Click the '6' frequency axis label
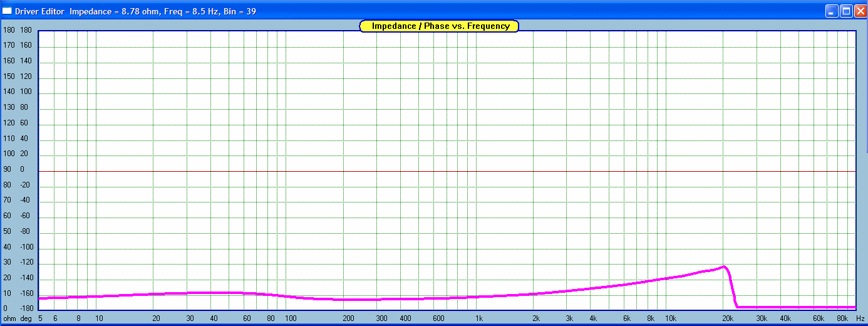Image resolution: width=868 pixels, height=326 pixels. coord(55,318)
